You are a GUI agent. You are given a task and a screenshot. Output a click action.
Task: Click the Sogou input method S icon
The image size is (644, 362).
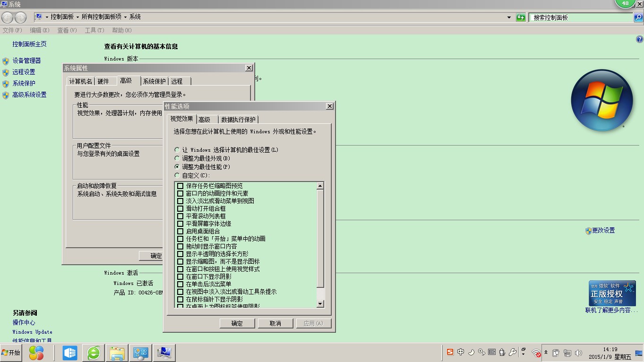pos(450,352)
